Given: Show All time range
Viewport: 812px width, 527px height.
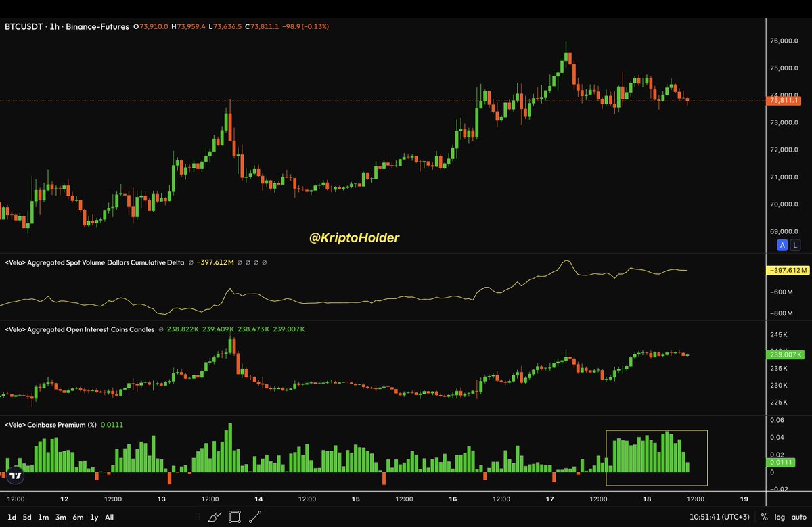Looking at the screenshot, I should pyautogui.click(x=109, y=517).
